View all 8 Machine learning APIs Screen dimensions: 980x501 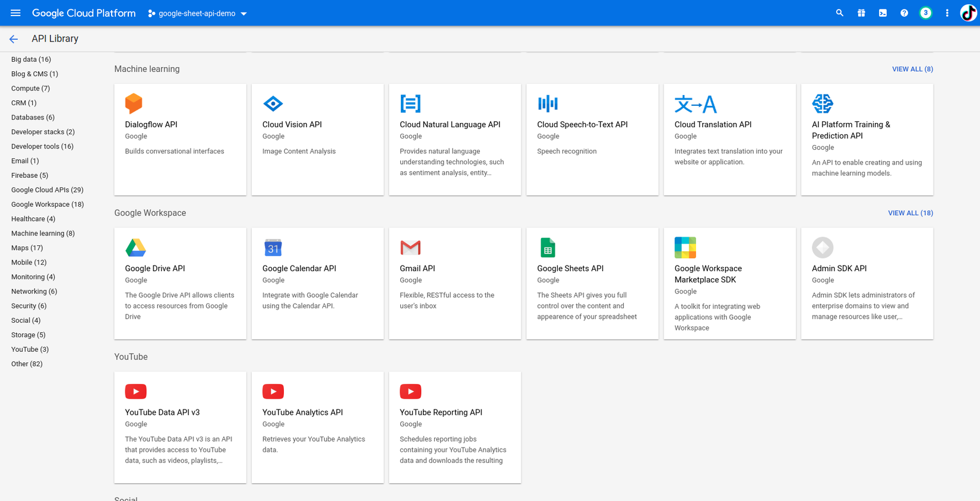point(912,70)
